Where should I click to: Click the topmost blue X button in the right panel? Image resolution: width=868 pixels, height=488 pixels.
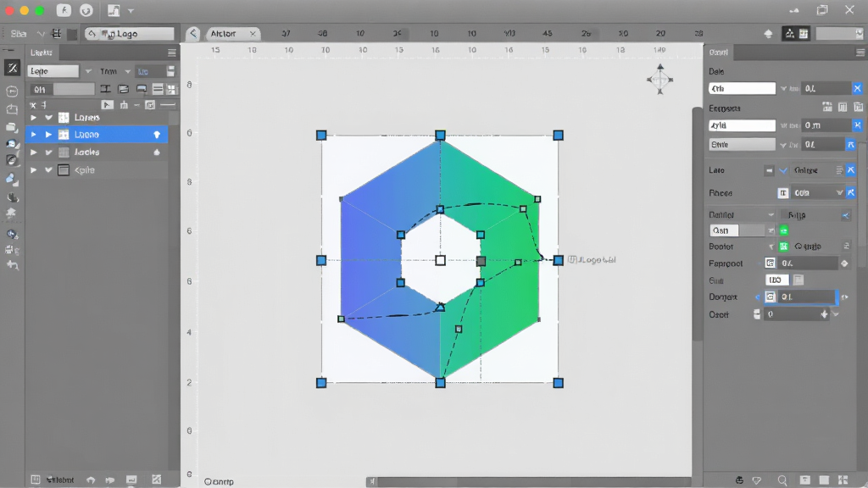click(x=858, y=88)
